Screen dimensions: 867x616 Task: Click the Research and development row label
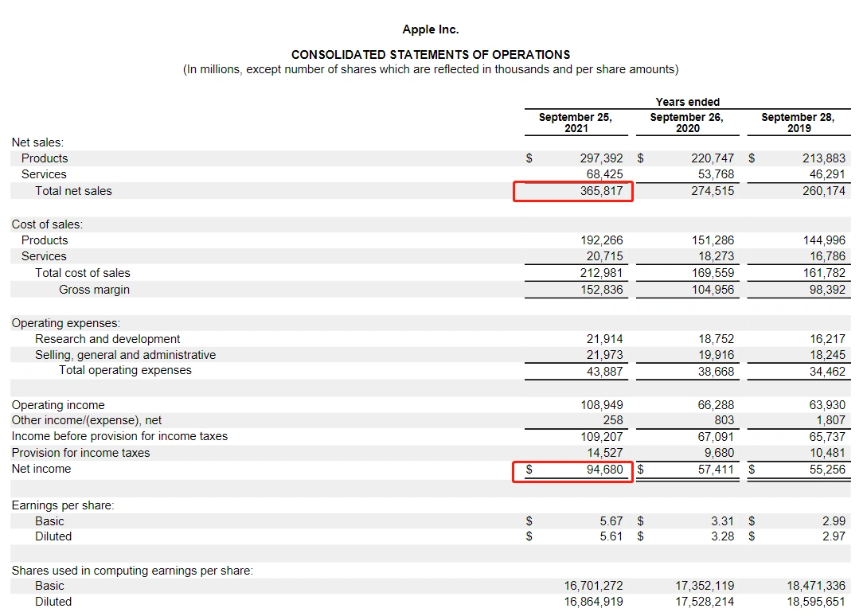[107, 339]
